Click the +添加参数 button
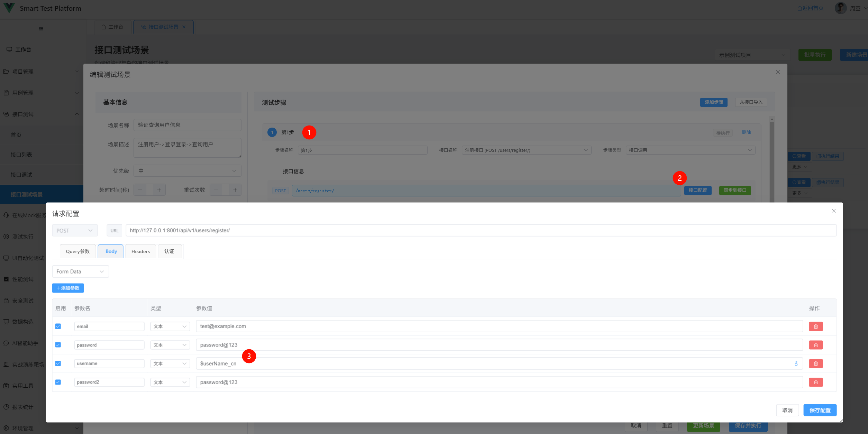 (x=68, y=288)
